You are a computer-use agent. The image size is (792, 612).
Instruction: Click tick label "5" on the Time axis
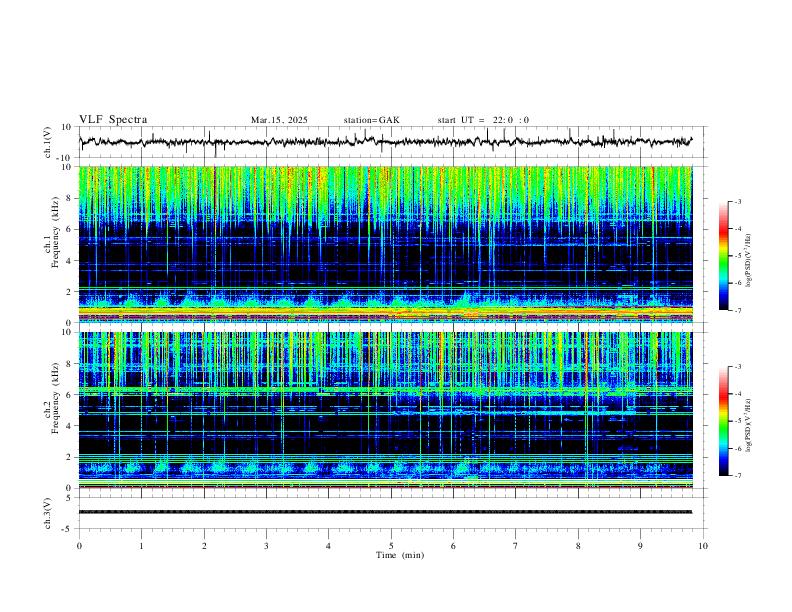[391, 546]
